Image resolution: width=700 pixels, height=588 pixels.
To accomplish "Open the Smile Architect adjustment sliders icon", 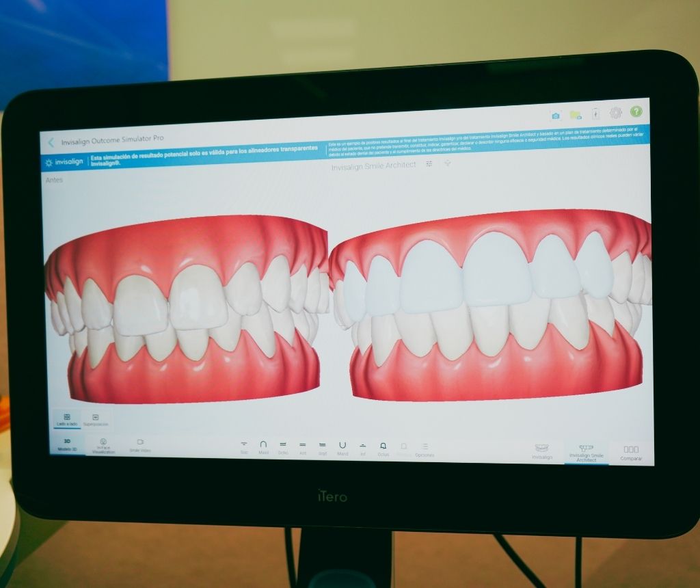I will (429, 164).
